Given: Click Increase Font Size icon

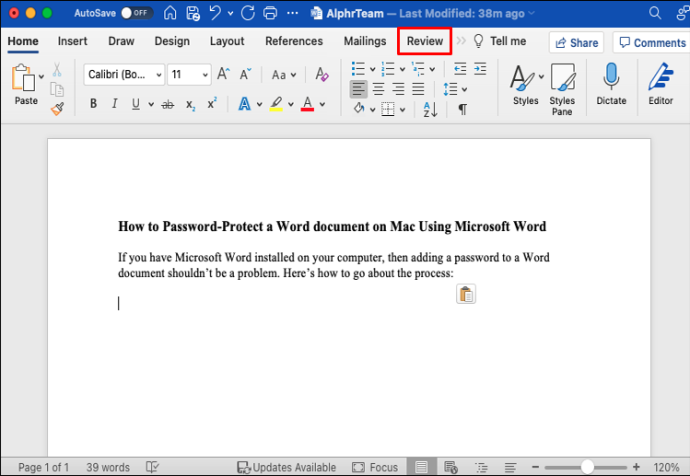Looking at the screenshot, I should tap(223, 74).
